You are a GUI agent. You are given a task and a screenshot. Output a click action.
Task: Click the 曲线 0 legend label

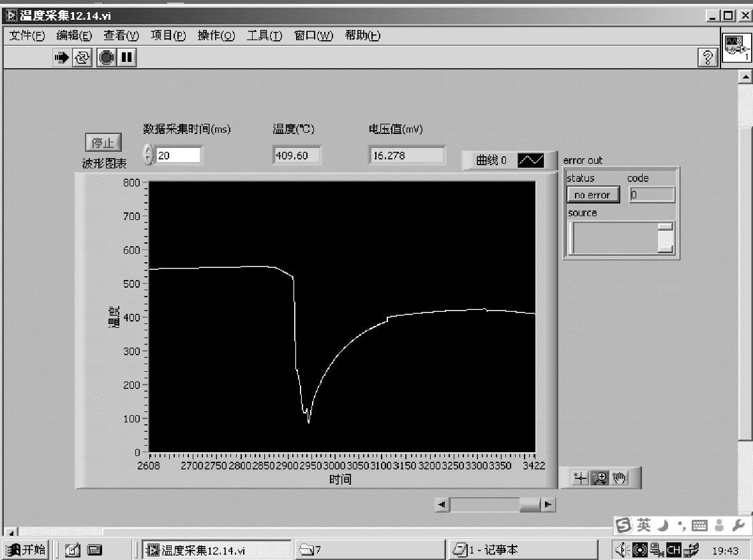pos(491,160)
